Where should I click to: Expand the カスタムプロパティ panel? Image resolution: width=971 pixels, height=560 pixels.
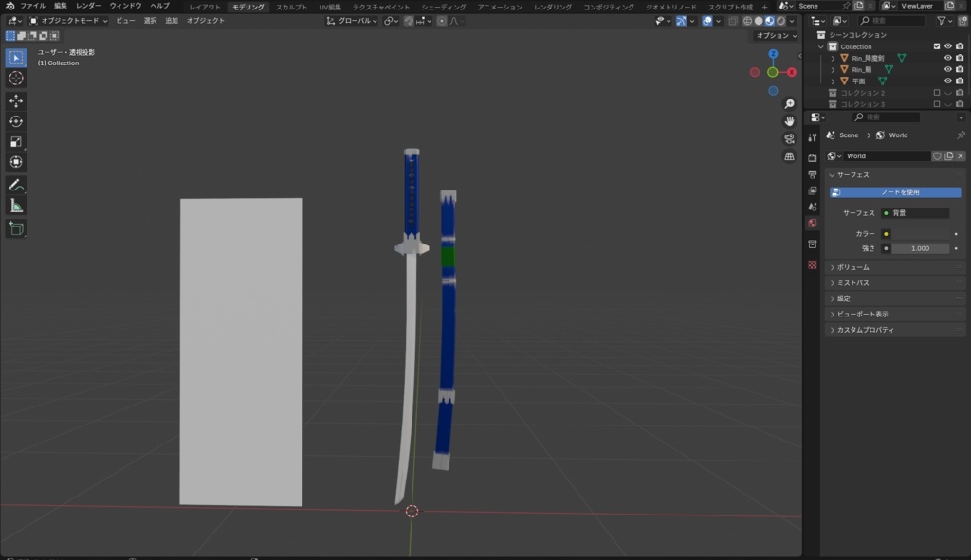tap(895, 330)
